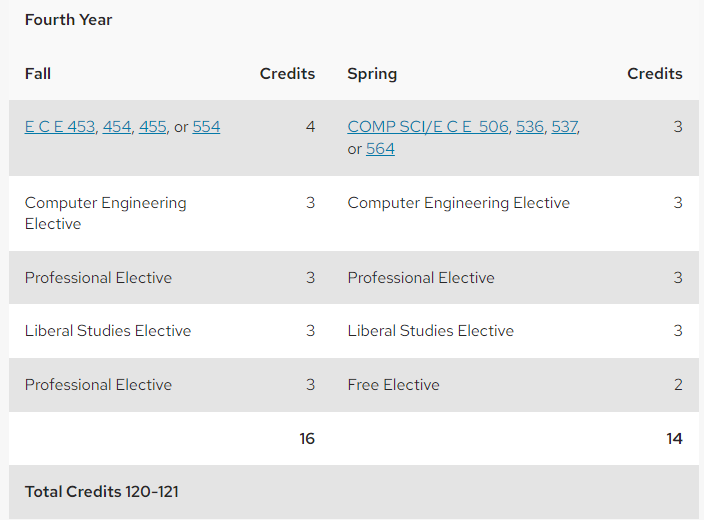Click the Fall column header

pyautogui.click(x=38, y=74)
